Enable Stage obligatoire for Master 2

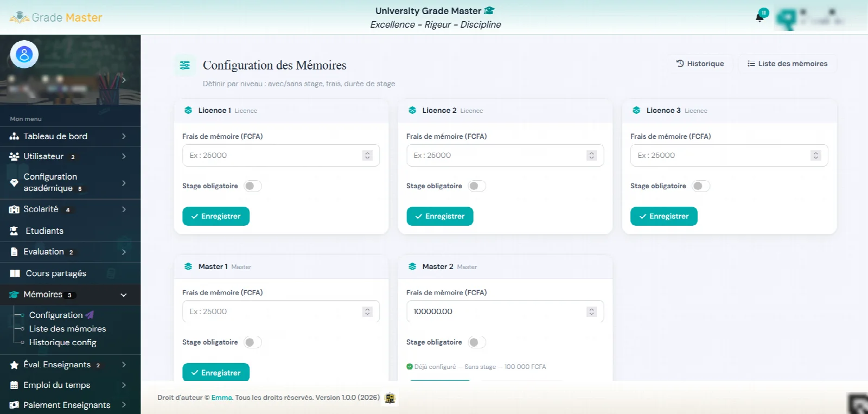click(476, 342)
